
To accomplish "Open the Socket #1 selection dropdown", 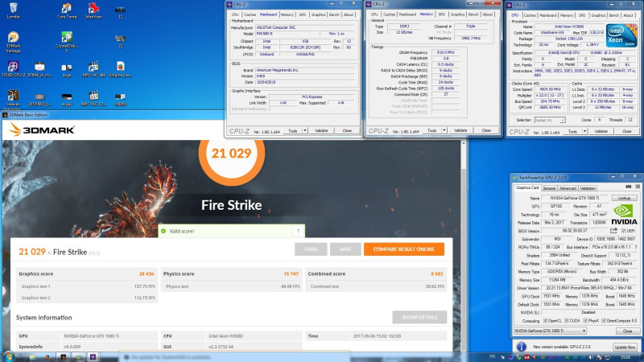I will [550, 120].
